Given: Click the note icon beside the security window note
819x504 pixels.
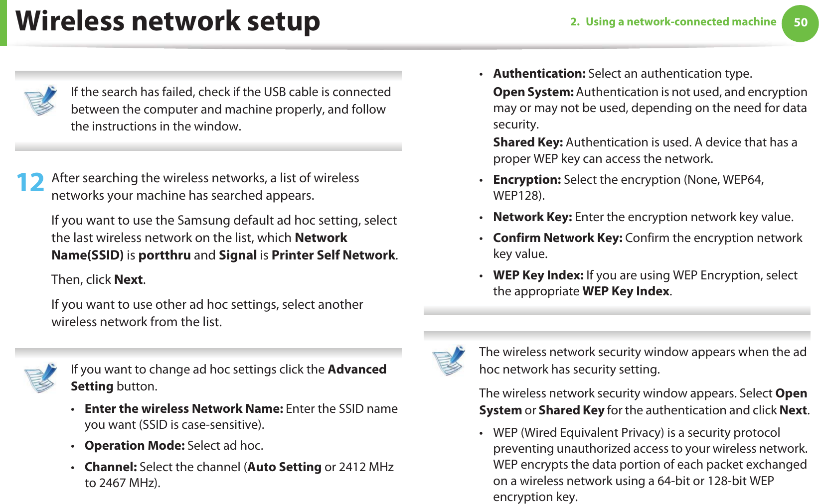Looking at the screenshot, I should point(449,360).
